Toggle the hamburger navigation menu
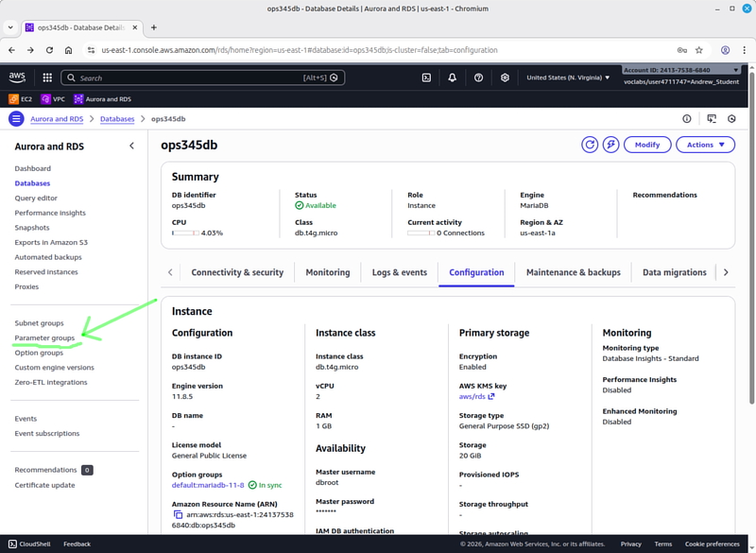 point(16,119)
